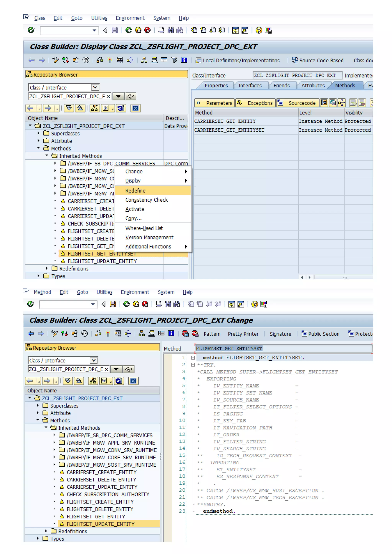
Task: Click the Refresh object list icon in the top browser
Action: pos(121,108)
